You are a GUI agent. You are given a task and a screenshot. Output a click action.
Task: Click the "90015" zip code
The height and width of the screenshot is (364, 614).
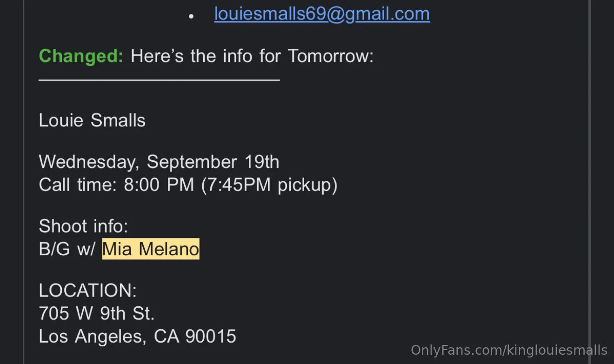click(x=211, y=336)
